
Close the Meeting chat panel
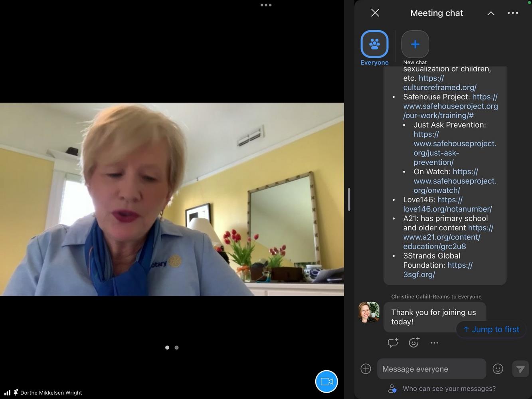[375, 13]
